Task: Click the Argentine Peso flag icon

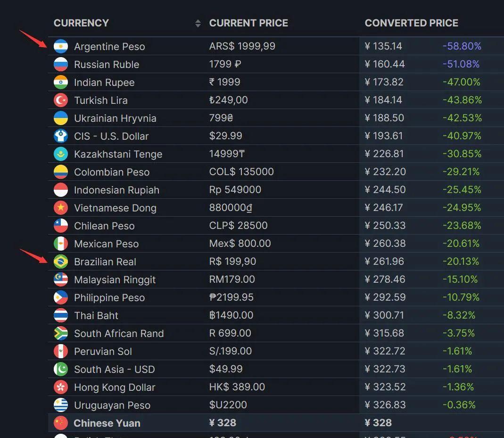Action: 61,46
